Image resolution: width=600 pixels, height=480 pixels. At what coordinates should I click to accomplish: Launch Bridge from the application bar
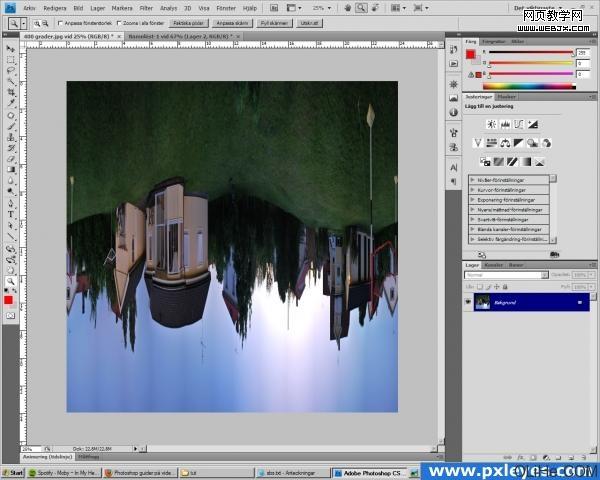(274, 8)
